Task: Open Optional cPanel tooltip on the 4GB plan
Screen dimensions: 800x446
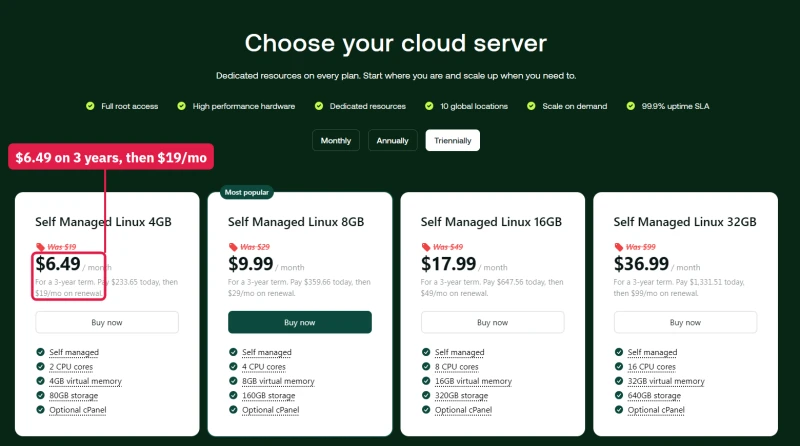Action: (x=78, y=410)
